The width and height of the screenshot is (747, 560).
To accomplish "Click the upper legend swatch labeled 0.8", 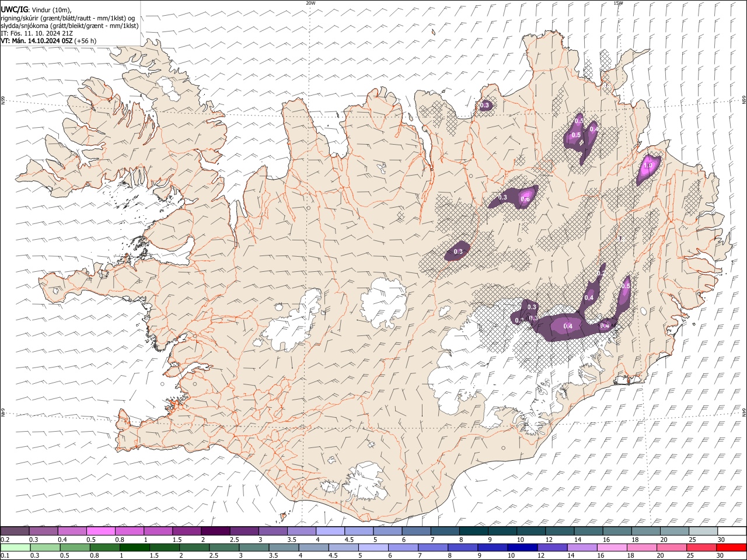I will (x=130, y=531).
